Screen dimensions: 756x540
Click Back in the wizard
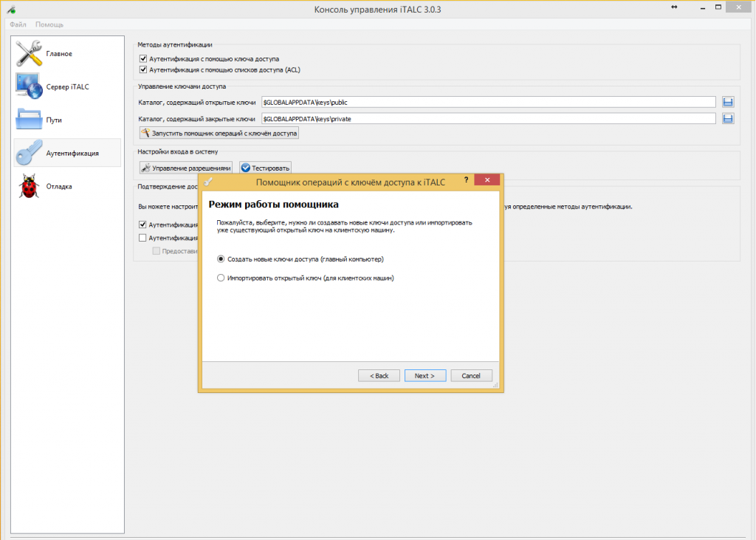pos(379,375)
